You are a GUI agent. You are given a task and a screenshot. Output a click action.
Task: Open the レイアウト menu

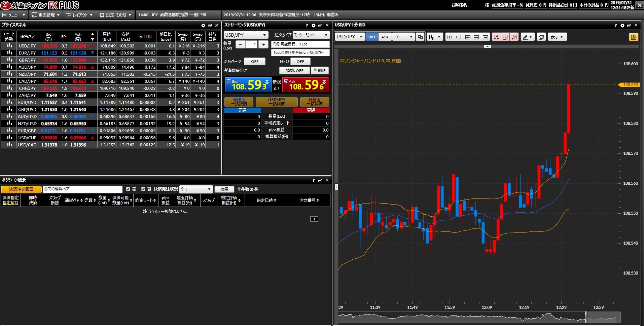click(x=79, y=15)
